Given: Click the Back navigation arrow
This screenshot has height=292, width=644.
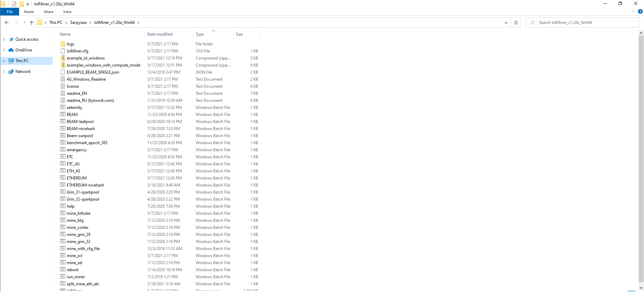Looking at the screenshot, I should coord(7,23).
